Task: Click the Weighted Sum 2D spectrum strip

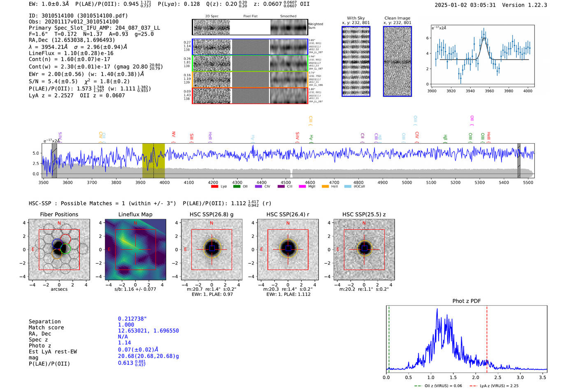Action: tap(250, 27)
